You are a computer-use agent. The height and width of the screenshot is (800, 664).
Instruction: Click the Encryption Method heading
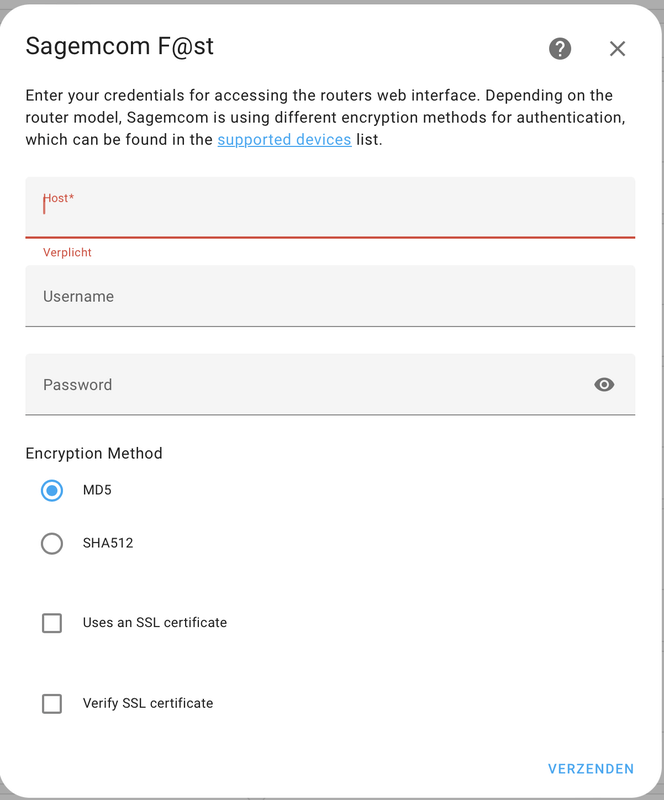[x=94, y=453]
